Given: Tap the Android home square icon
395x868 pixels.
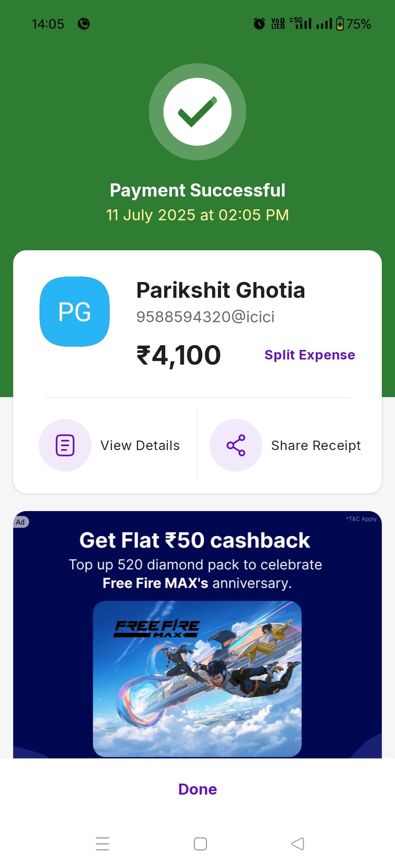Looking at the screenshot, I should pyautogui.click(x=200, y=844).
